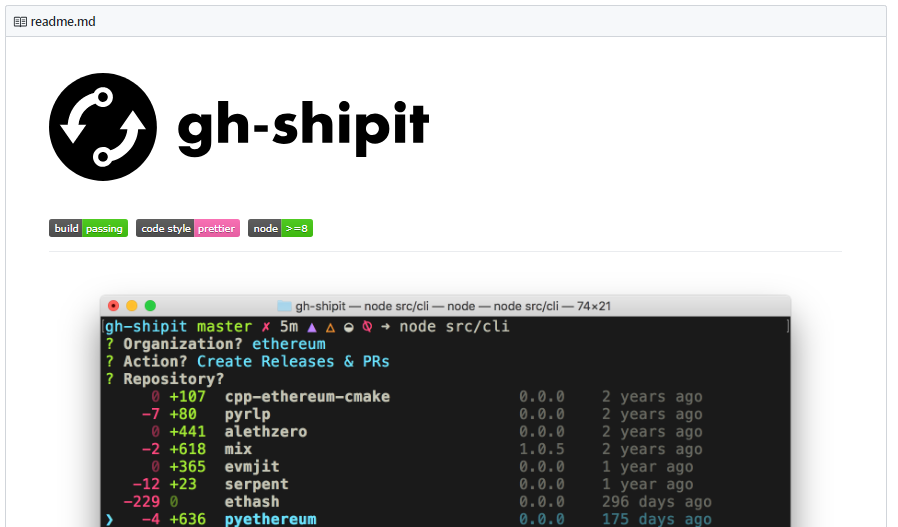Image resolution: width=898 pixels, height=527 pixels.
Task: Click the pink crossed-circle prompt symbol
Action: [367, 327]
